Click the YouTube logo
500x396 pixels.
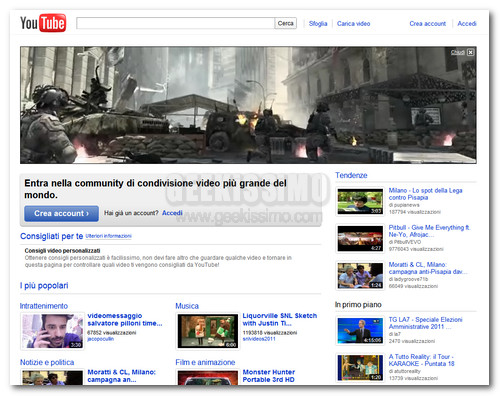[43, 23]
